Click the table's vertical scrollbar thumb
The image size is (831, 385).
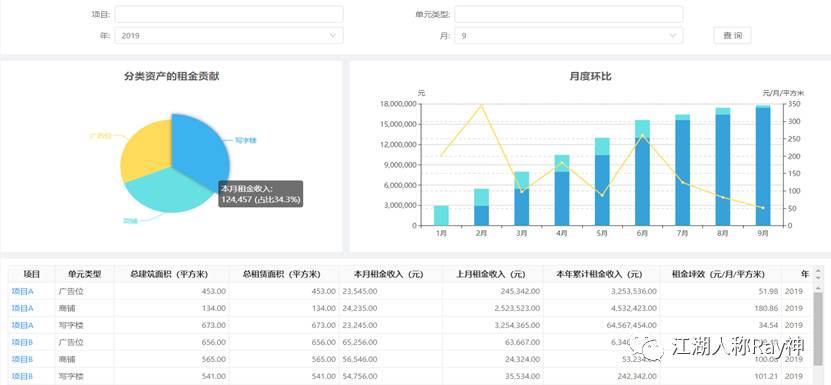[x=818, y=328]
